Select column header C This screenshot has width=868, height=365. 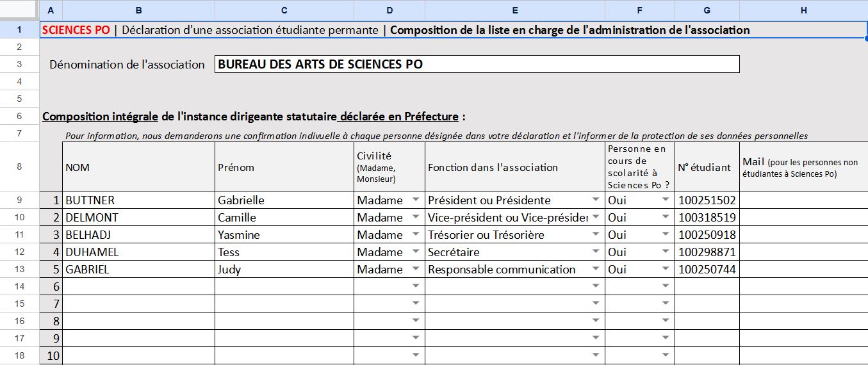[x=284, y=10]
